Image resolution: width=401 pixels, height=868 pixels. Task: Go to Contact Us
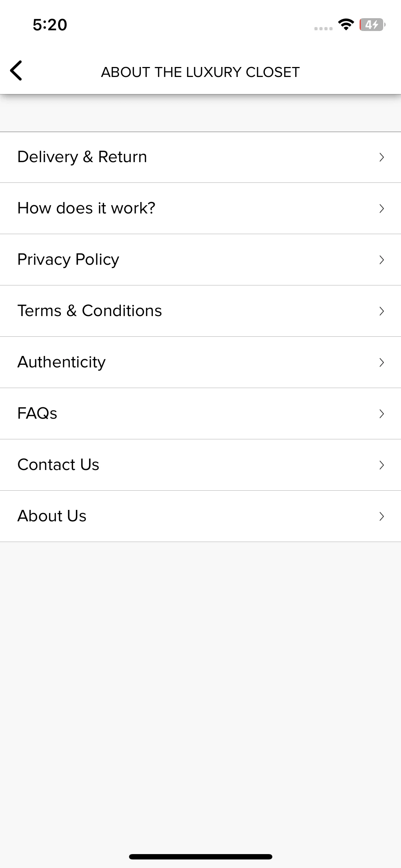click(x=200, y=465)
